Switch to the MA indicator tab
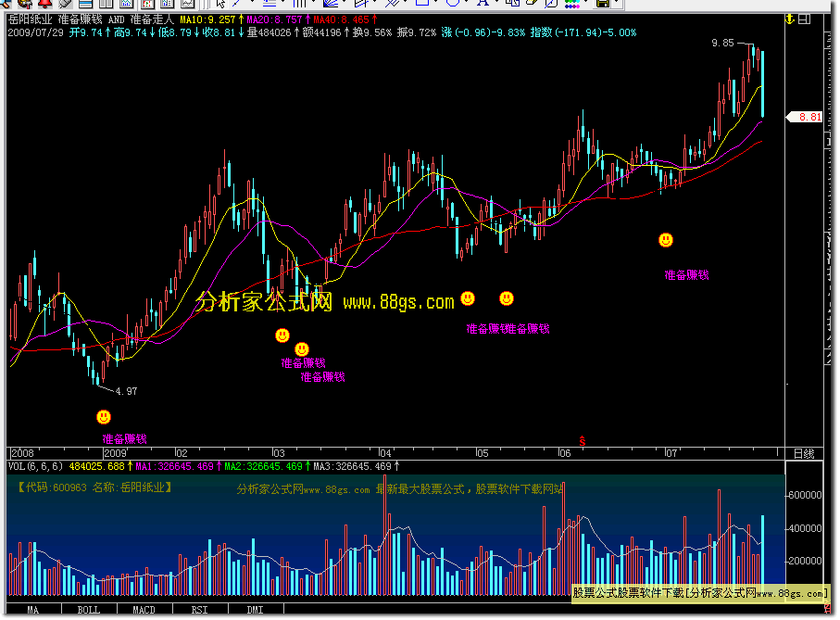 pos(32,610)
